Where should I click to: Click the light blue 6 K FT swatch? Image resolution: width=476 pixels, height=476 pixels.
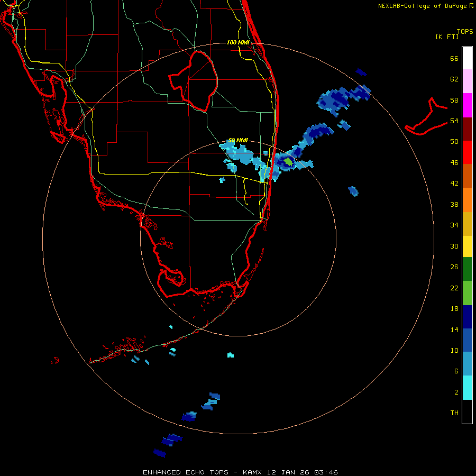(467, 364)
